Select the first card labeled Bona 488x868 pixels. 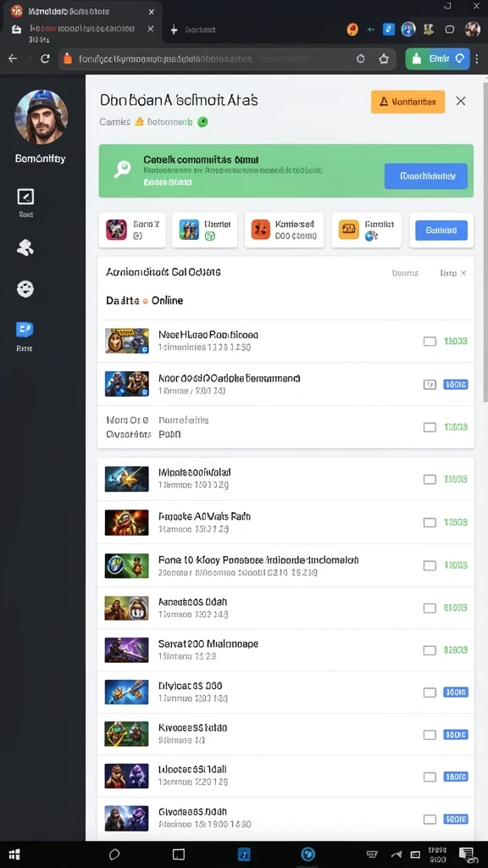click(131, 230)
